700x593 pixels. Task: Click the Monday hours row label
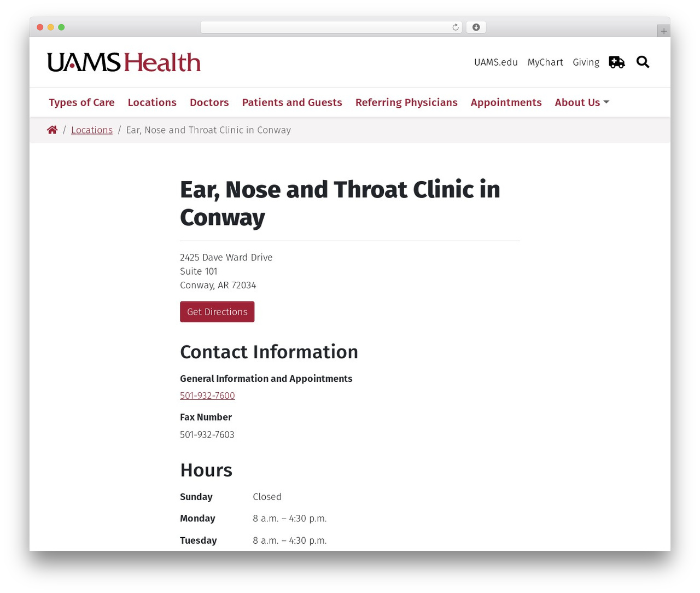(197, 519)
